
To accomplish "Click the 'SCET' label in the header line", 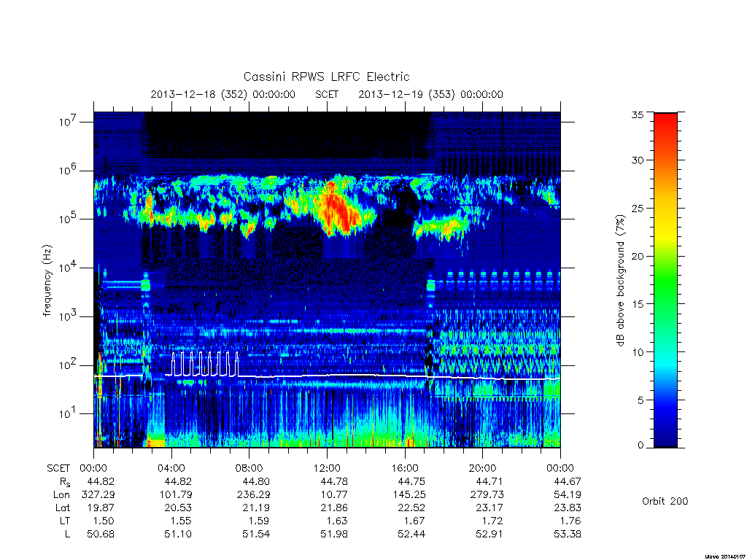I will pyautogui.click(x=327, y=94).
